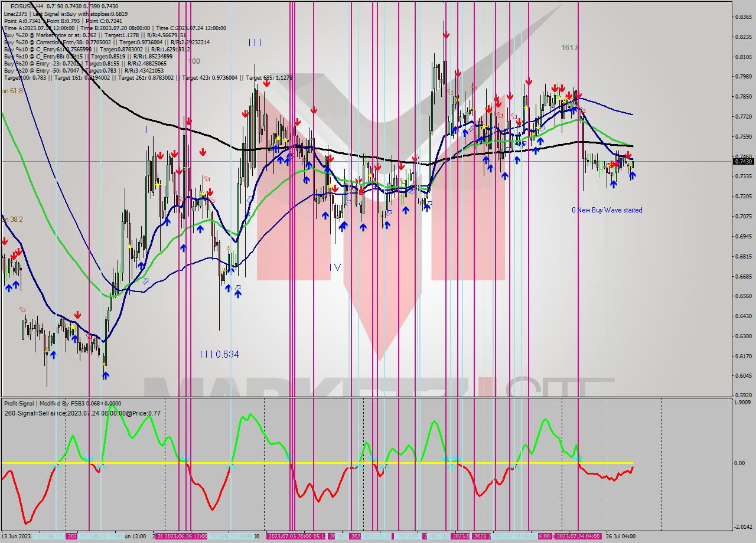Click the 0.7335 price axis value
The image size is (756, 543).
743,176
